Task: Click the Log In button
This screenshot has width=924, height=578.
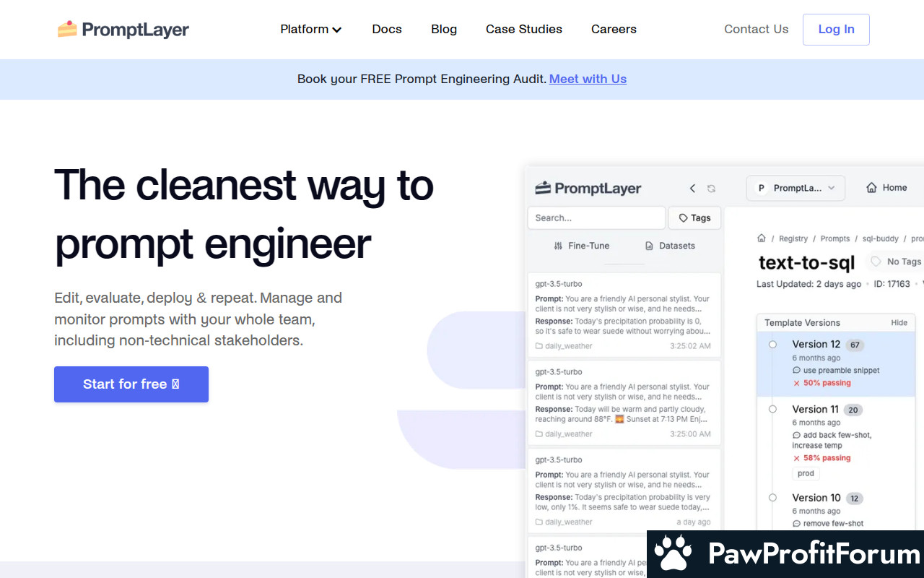Action: (x=836, y=30)
